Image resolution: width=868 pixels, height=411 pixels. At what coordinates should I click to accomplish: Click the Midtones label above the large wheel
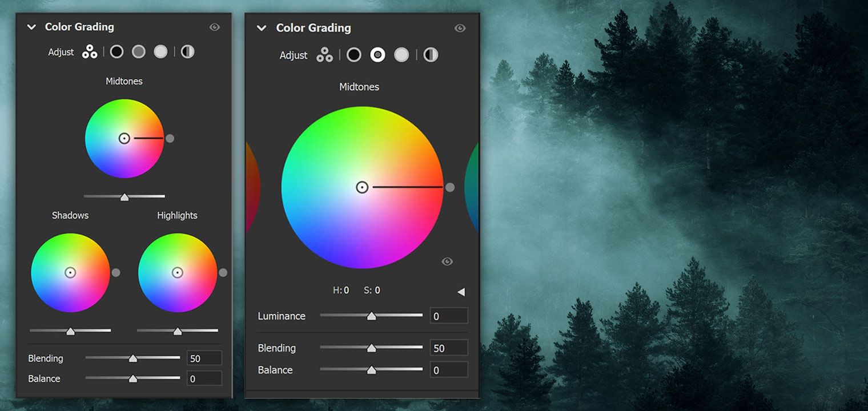(x=359, y=86)
